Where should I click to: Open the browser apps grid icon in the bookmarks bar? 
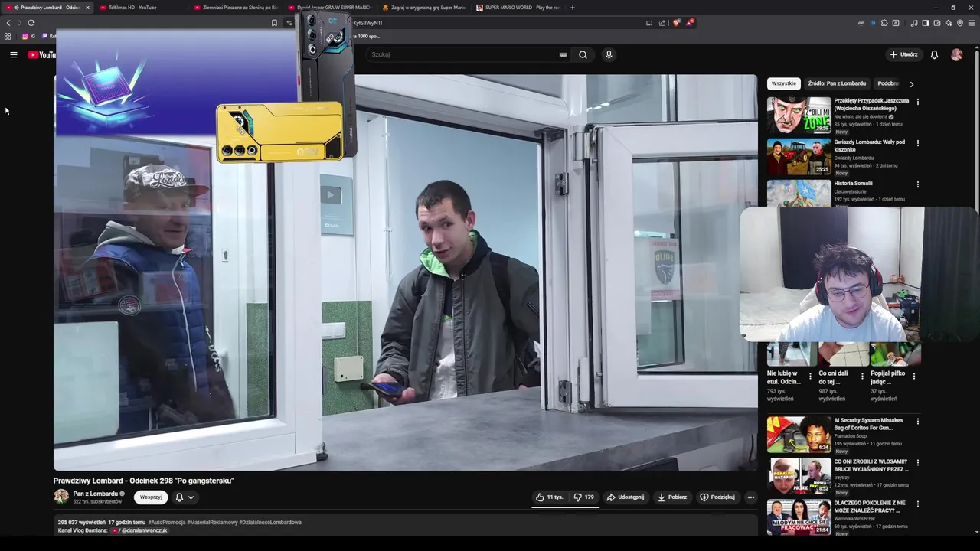click(8, 36)
